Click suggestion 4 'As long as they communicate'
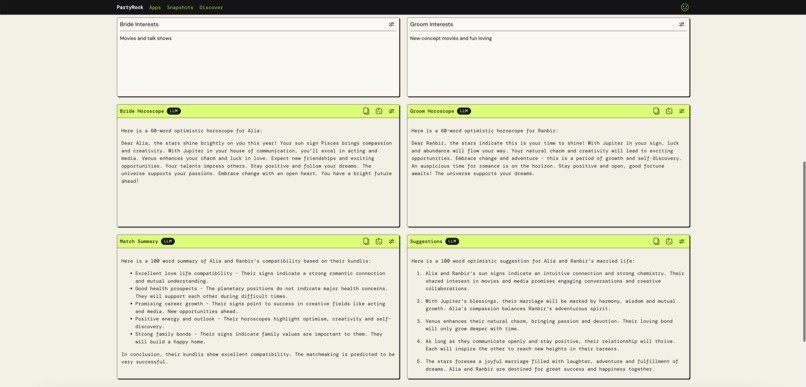 [x=550, y=345]
